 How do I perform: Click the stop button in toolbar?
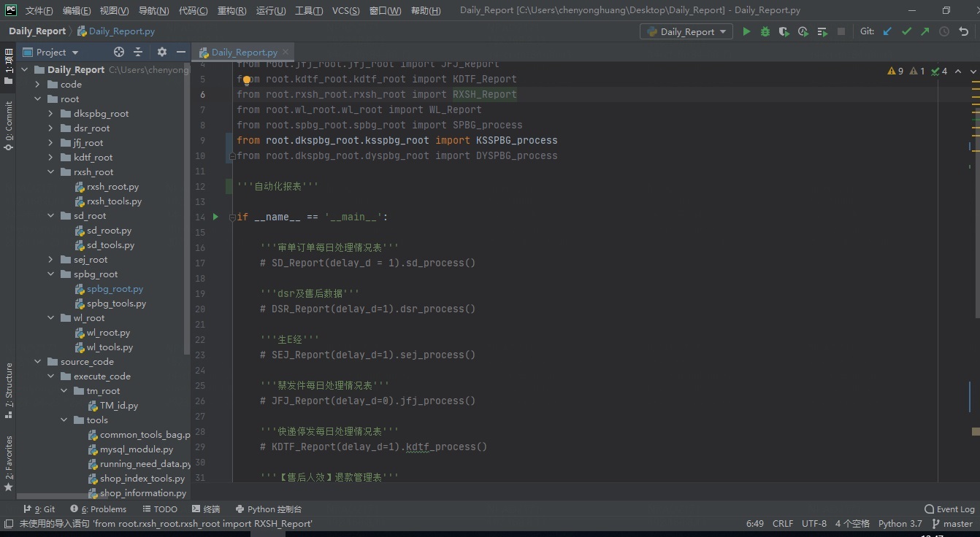[x=841, y=31]
